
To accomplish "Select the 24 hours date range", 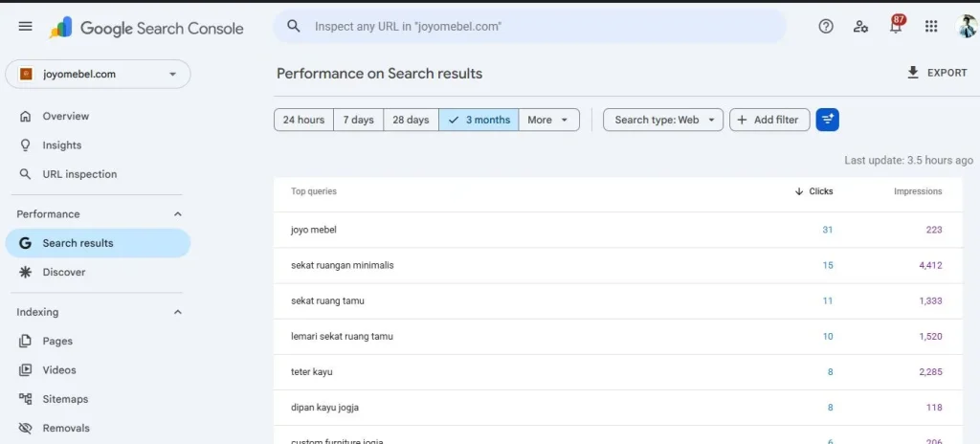I will pos(303,120).
